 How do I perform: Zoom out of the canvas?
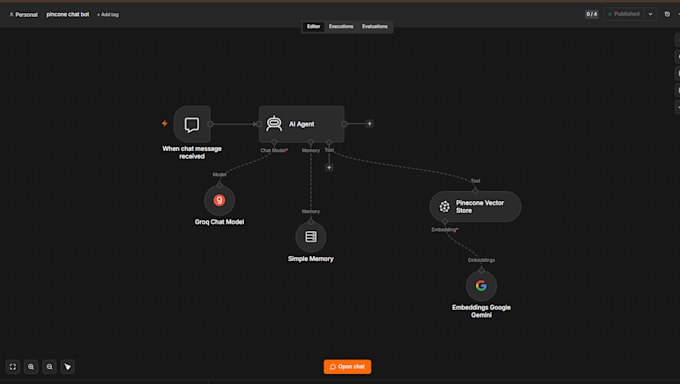49,367
